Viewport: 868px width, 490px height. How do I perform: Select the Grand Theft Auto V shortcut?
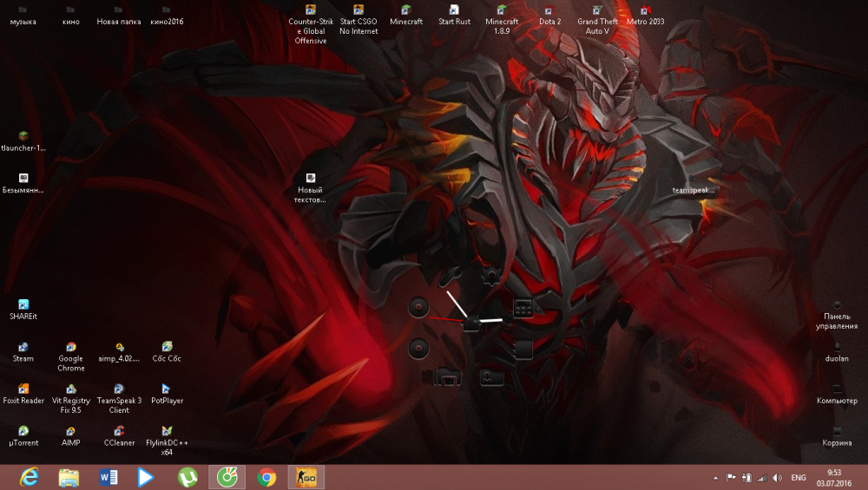(597, 10)
